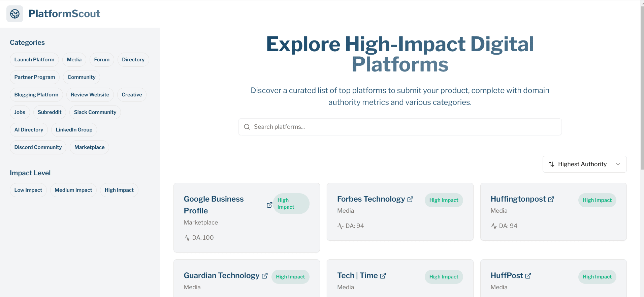Select the Marketplace category chip

[90, 147]
